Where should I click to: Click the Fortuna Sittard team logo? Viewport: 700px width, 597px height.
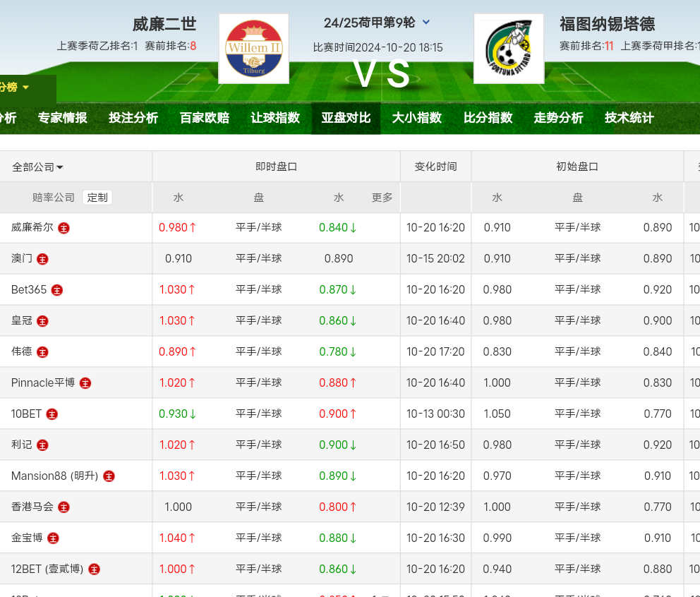click(x=509, y=49)
